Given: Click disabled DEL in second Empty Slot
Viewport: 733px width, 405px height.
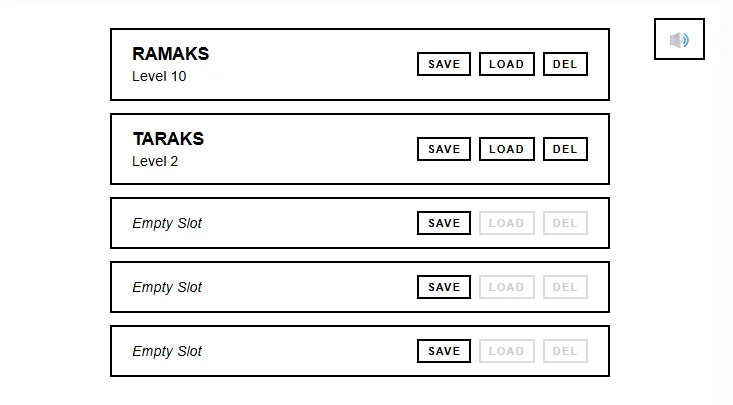Looking at the screenshot, I should coord(565,287).
